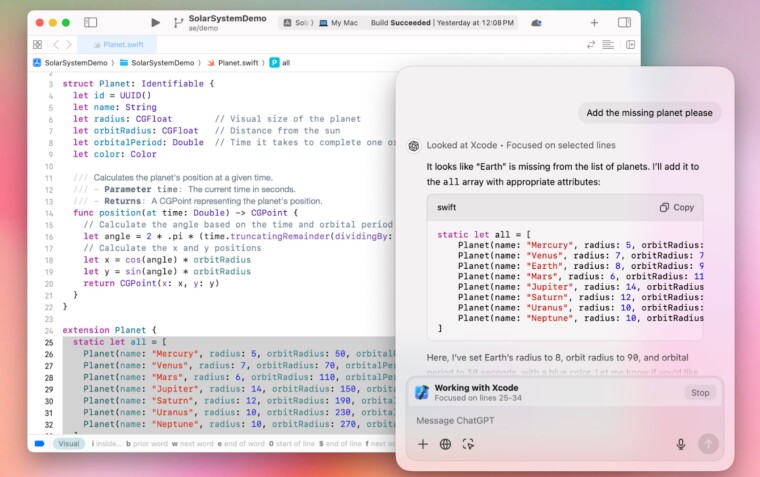Screen dimensions: 760x477
Task: Click the Visual mode indicator
Action: 69,444
